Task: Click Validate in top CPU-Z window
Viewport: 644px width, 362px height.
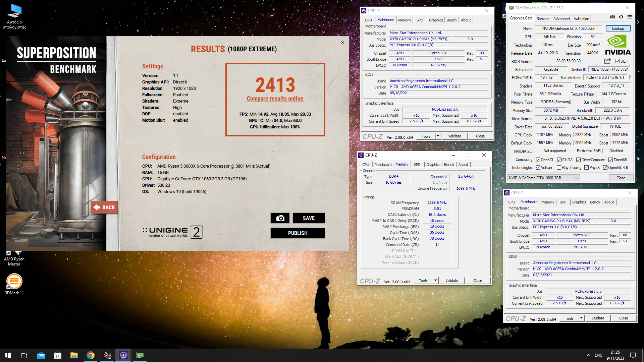Action: 454,136
